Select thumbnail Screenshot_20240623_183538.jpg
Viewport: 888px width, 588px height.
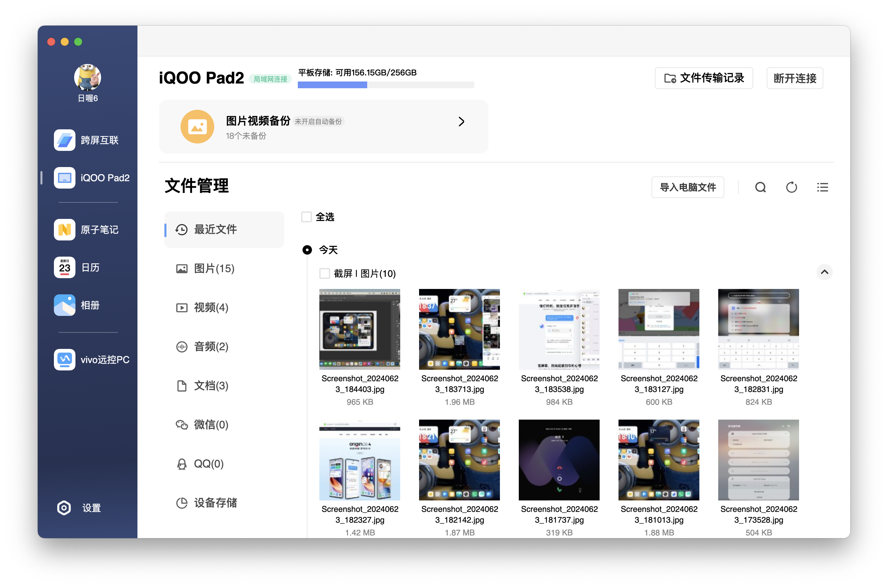pyautogui.click(x=559, y=329)
